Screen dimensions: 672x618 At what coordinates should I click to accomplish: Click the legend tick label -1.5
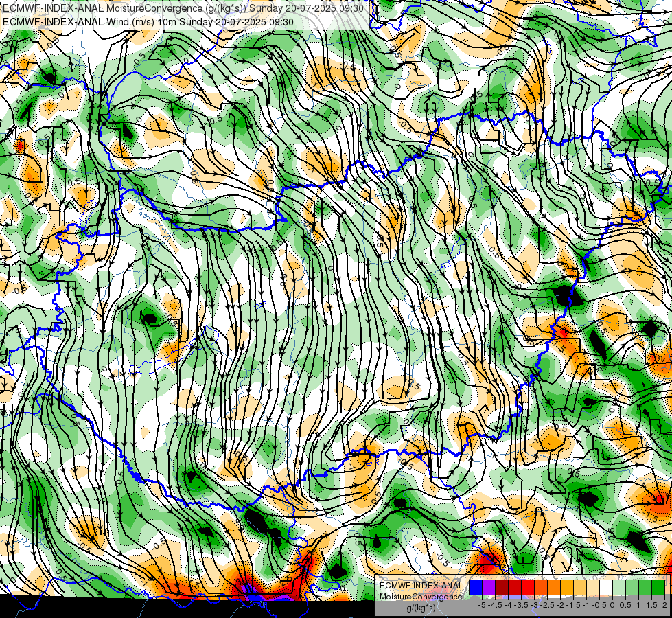575,605
